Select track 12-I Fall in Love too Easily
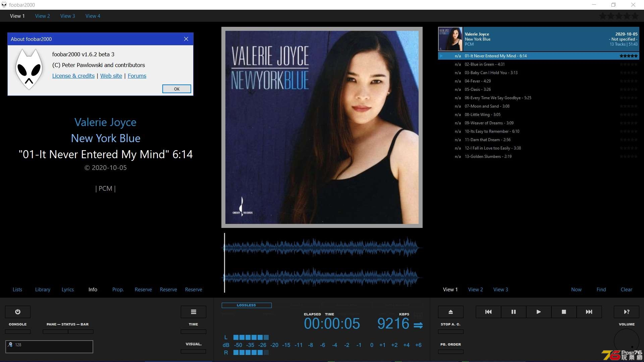This screenshot has height=362, width=644. pyautogui.click(x=539, y=148)
